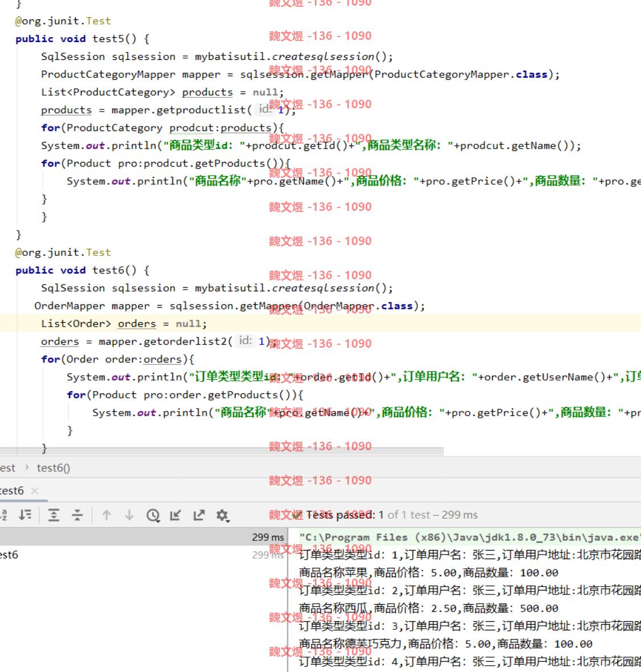
Task: Click 'createsqlsession' in test5 method
Action: point(323,56)
